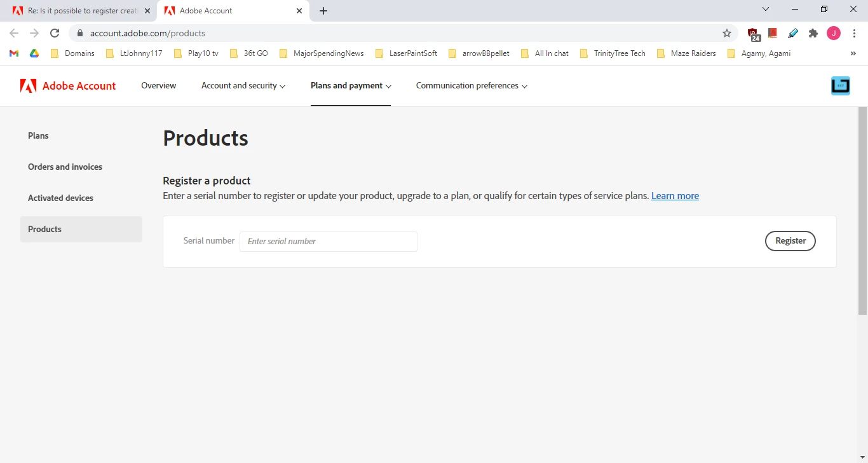868x463 pixels.
Task: Close the 'Re: Is it possible to register' tab
Action: coord(147,11)
